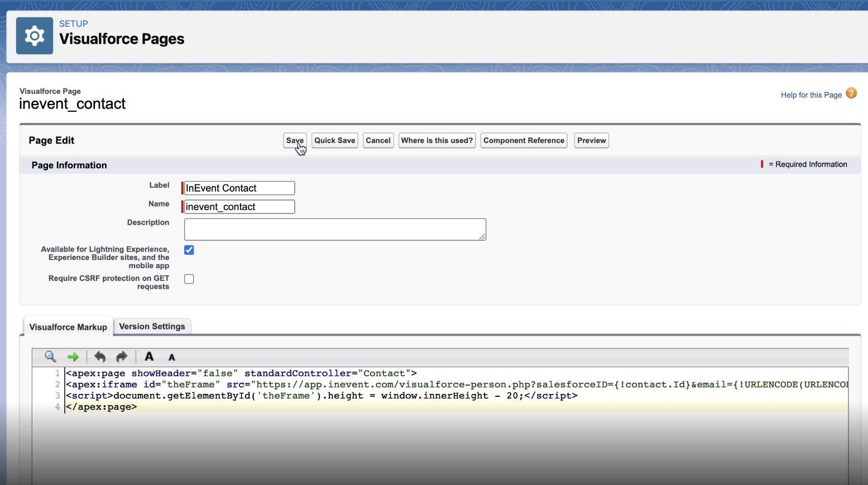This screenshot has height=485, width=868.
Task: Click the green go-to-line arrow
Action: 73,356
